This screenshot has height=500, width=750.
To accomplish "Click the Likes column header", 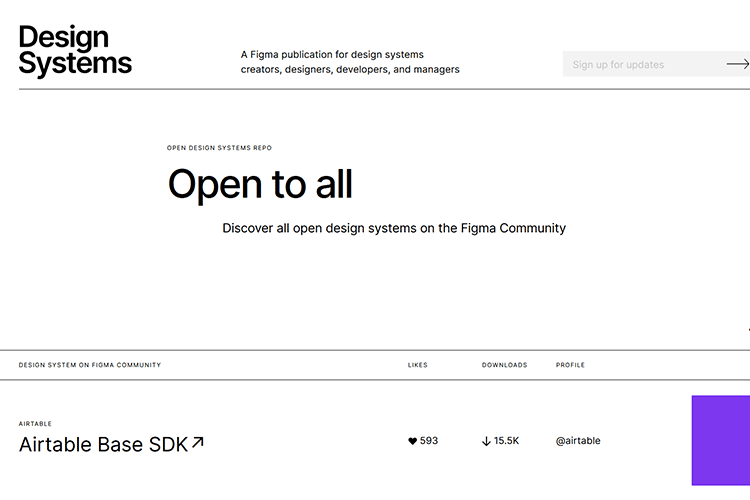I will tap(417, 365).
